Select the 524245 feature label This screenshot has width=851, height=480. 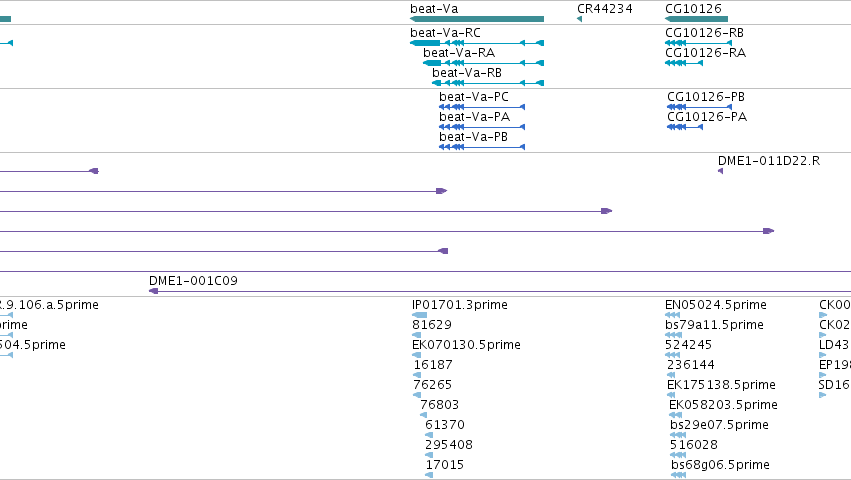pyautogui.click(x=688, y=345)
